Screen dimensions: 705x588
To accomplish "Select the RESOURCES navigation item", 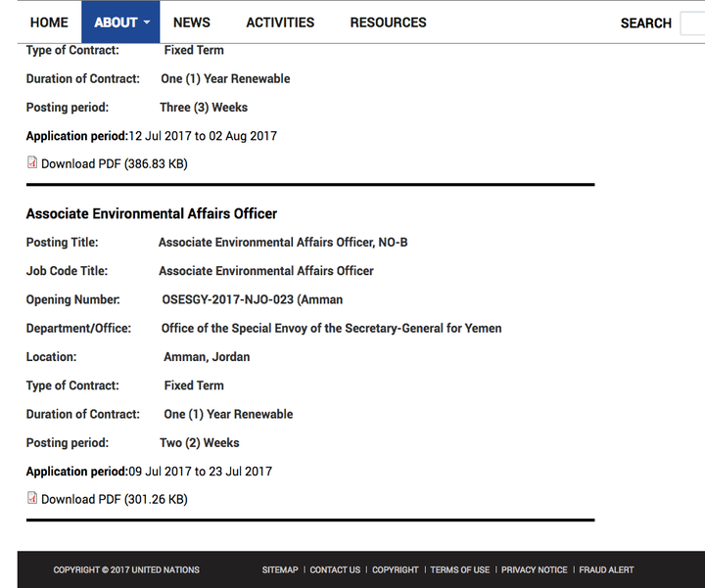I will (388, 23).
